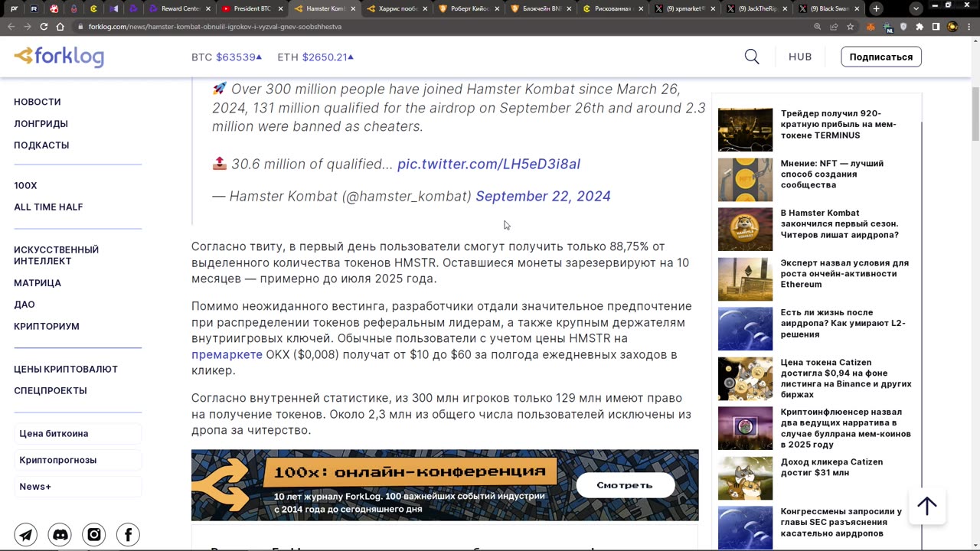Open the КРИПТОРИУМ section
Screen dimensions: 980x551
[47, 326]
